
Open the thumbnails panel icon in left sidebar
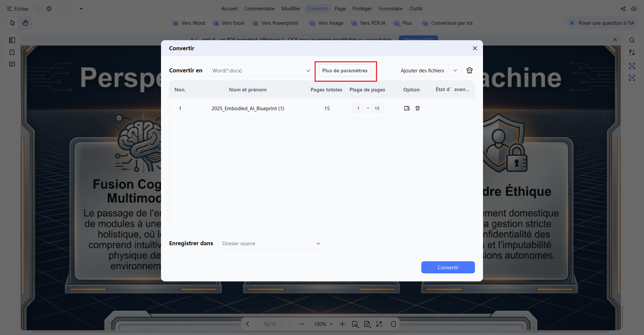(12, 40)
